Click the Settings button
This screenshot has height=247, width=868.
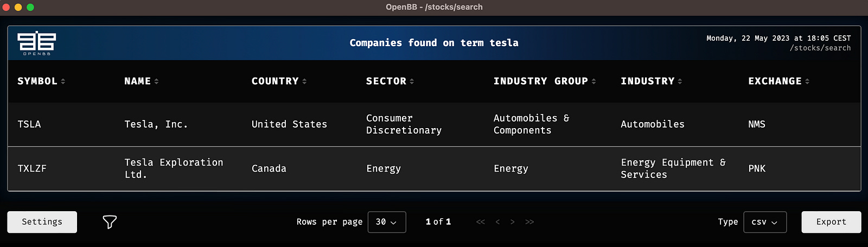(42, 222)
